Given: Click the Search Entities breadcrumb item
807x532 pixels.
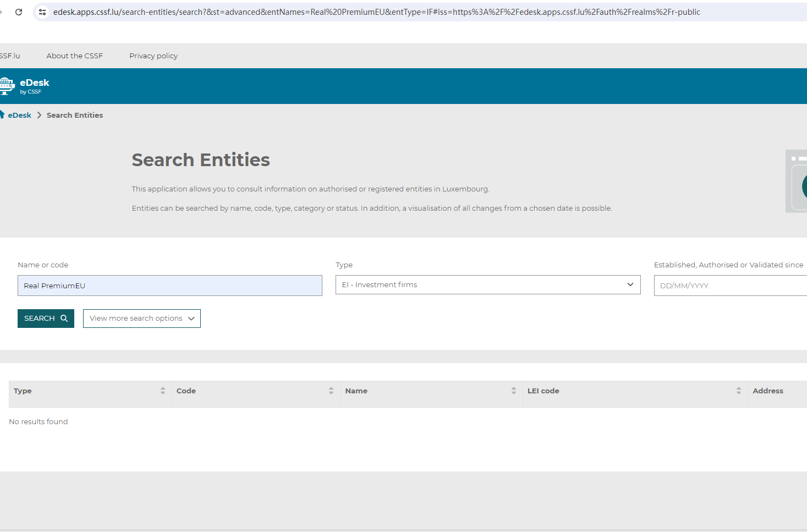Looking at the screenshot, I should click(x=75, y=116).
